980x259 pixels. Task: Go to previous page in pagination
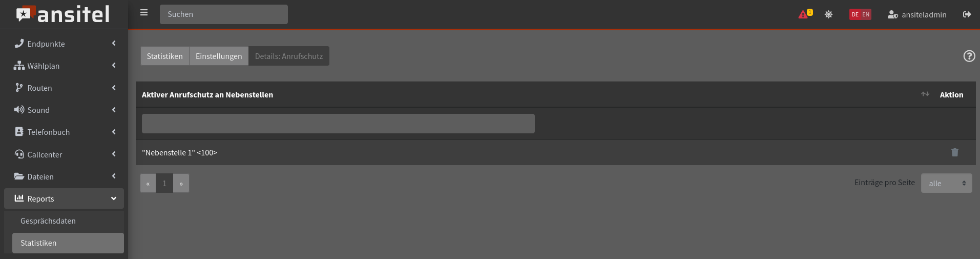148,183
